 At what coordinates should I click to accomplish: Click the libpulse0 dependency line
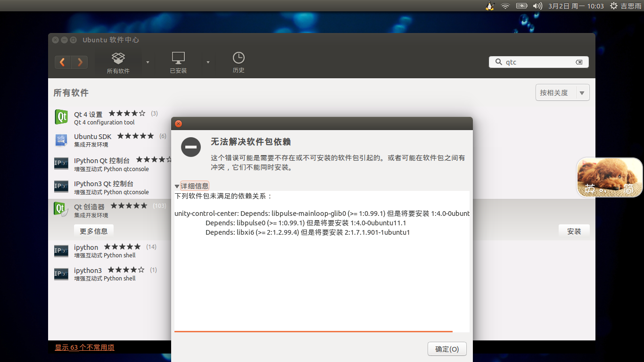click(x=305, y=223)
